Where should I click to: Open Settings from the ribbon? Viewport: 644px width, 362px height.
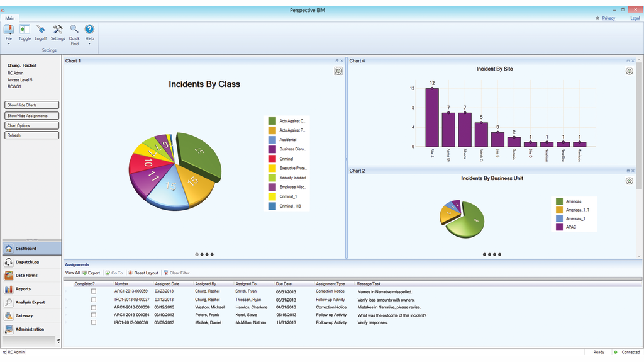(x=58, y=30)
